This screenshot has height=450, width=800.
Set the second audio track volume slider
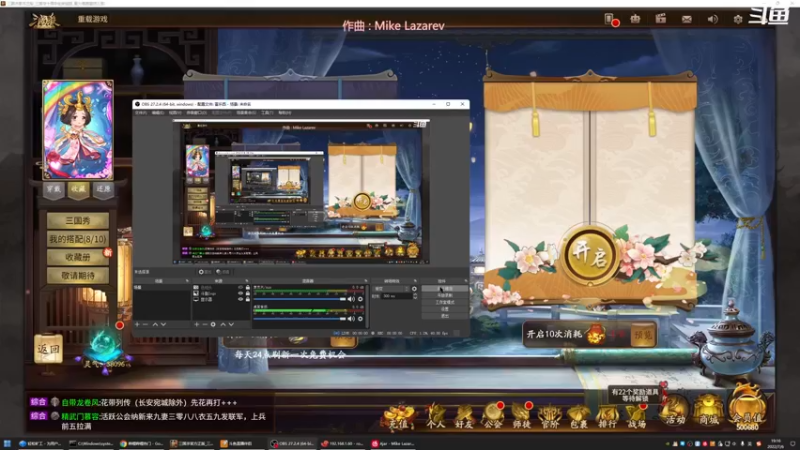tap(299, 318)
